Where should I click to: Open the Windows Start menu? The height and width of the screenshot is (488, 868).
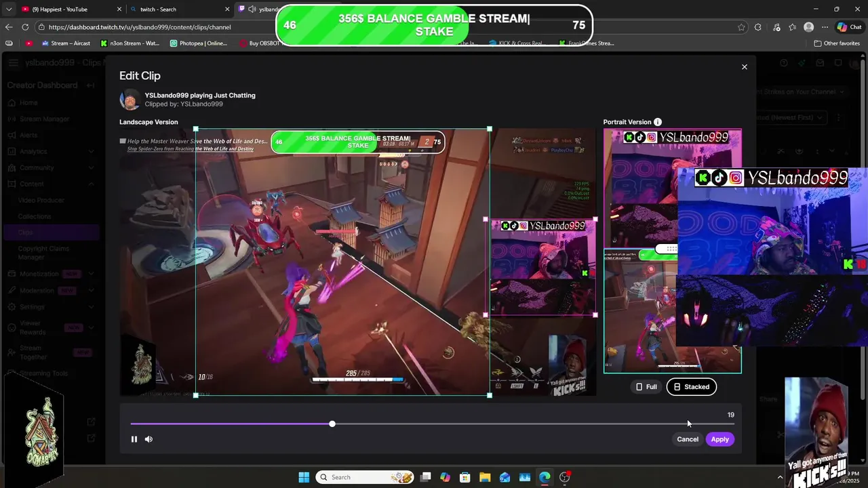coord(304,477)
